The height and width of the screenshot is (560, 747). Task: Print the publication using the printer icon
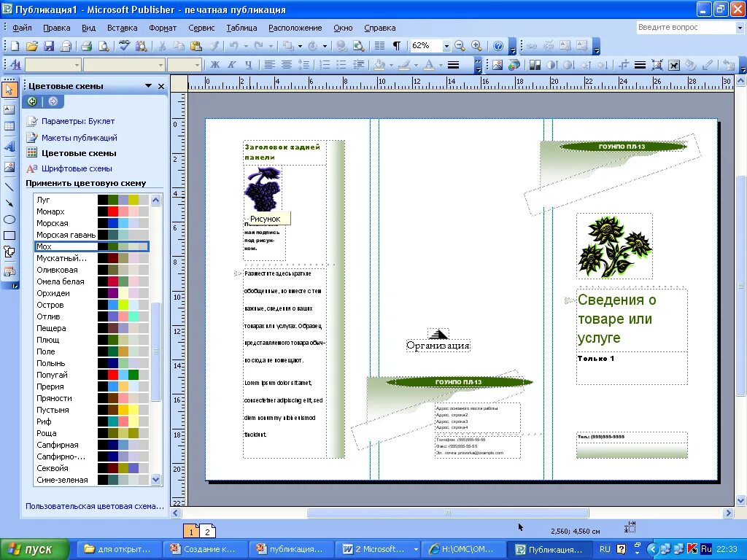[86, 46]
